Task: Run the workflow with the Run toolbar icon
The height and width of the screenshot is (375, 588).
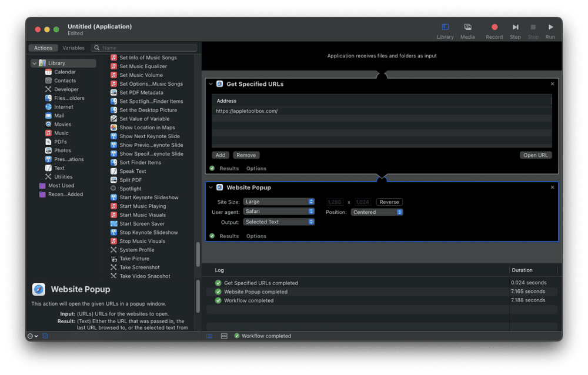Action: [x=550, y=27]
